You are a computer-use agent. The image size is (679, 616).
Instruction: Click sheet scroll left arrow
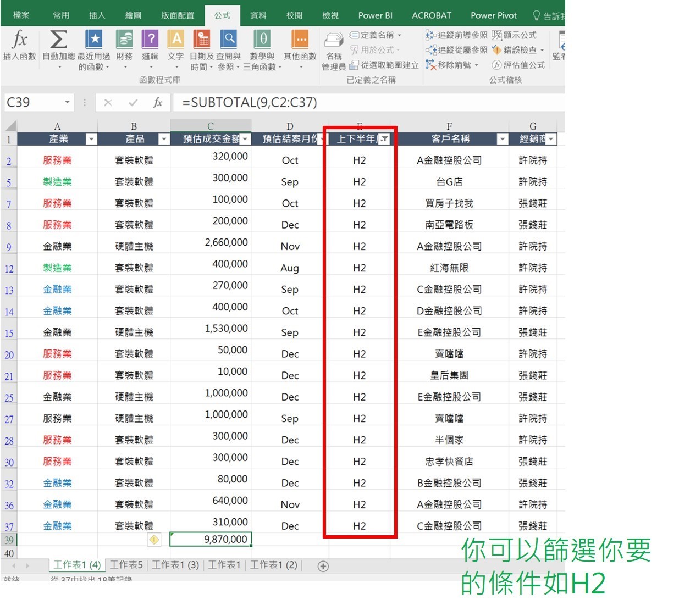pos(13,565)
